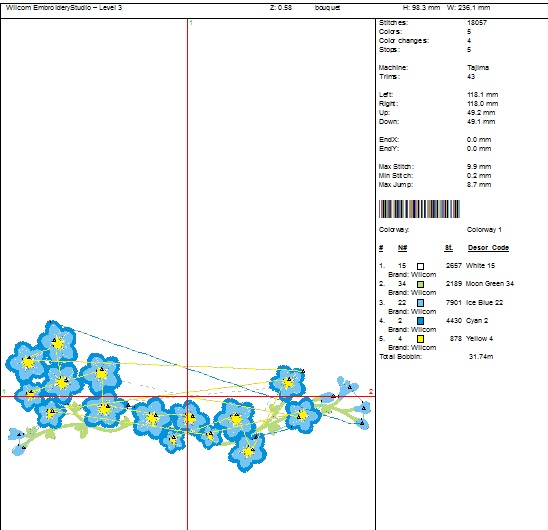
Task: Click the green start marker 1 at left
Action: [x=4, y=392]
